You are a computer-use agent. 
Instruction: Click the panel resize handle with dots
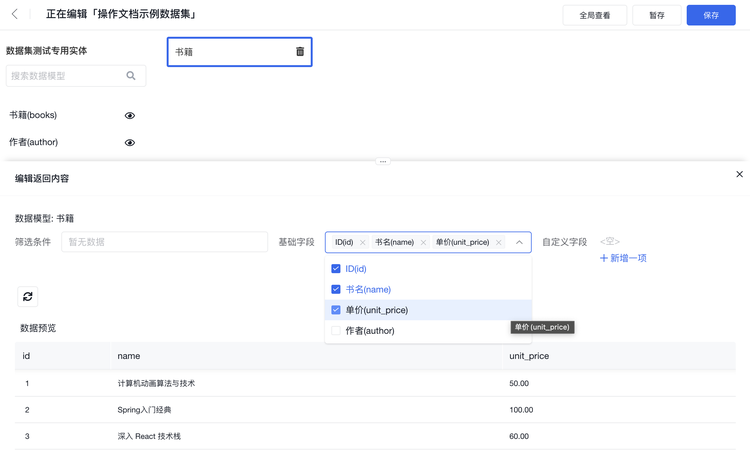coord(383,162)
